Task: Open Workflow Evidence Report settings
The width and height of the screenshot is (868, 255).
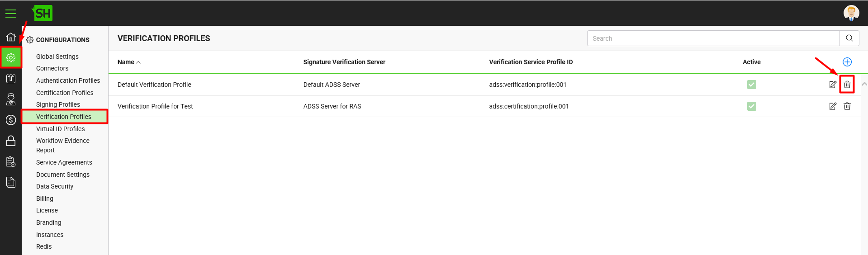Action: tap(63, 146)
